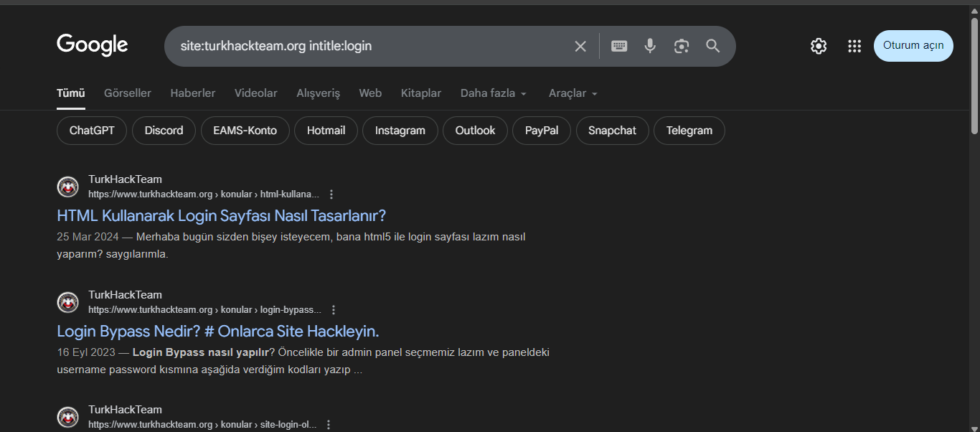The width and height of the screenshot is (980, 432).
Task: Click the login-bypass breadcrumb URL
Action: coord(204,310)
